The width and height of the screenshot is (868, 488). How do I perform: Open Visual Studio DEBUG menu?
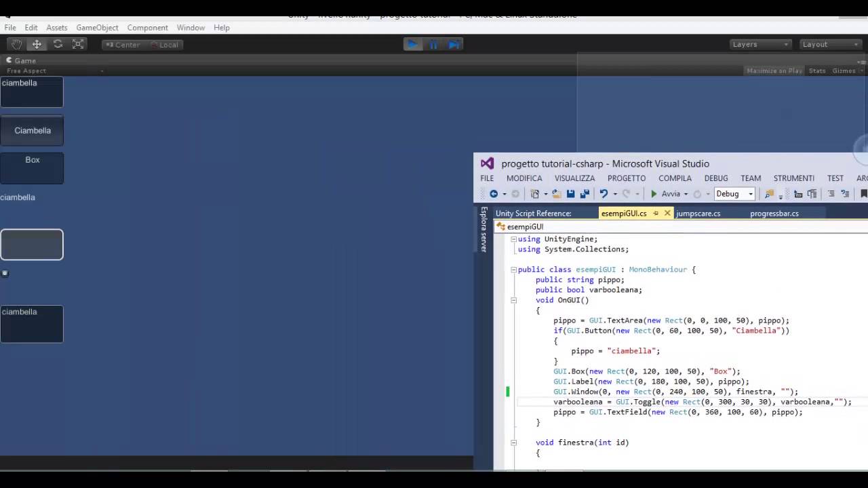tap(716, 178)
